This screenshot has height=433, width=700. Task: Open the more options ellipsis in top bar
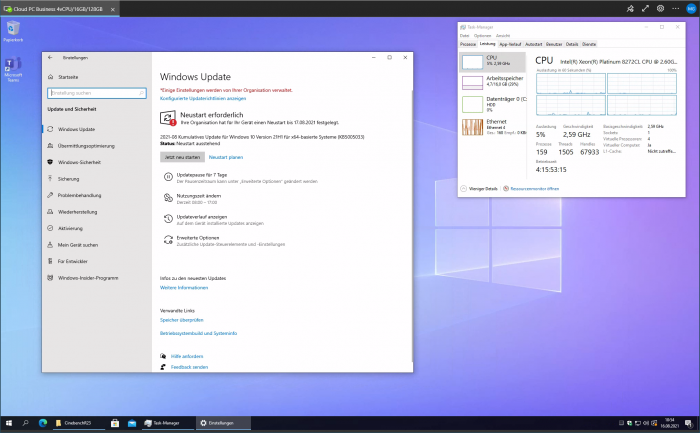click(x=675, y=8)
